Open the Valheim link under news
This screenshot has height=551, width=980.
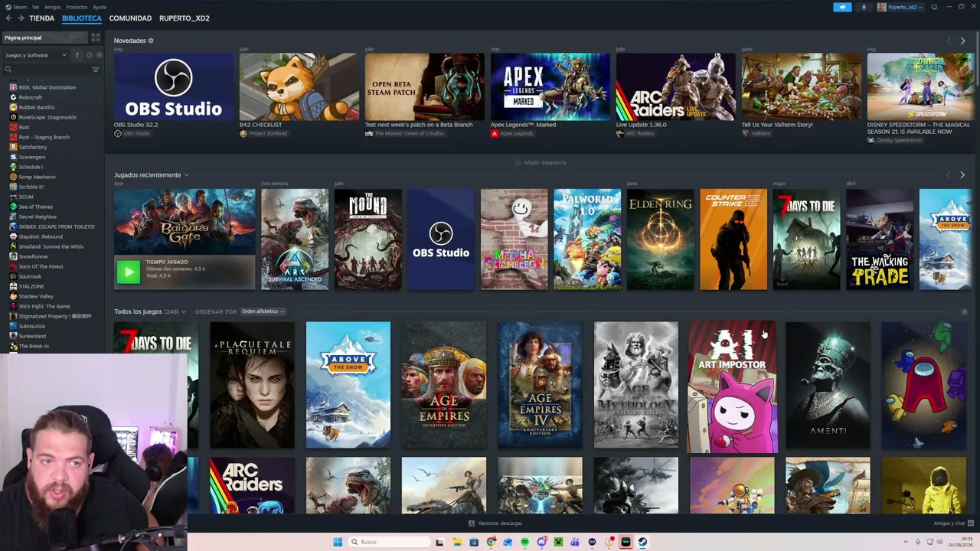(x=756, y=133)
